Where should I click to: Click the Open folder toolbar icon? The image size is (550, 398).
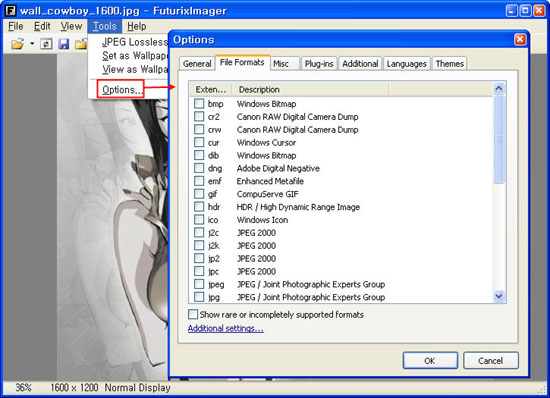[17, 44]
